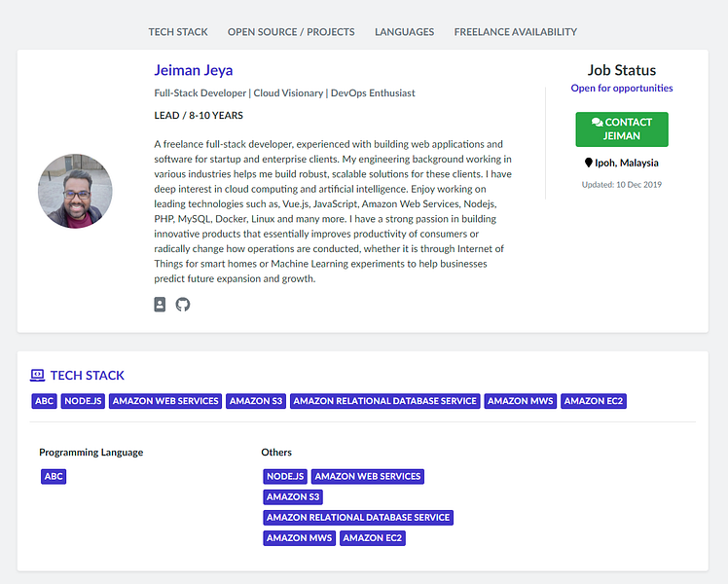Go to the Tech Stack tab
This screenshot has width=728, height=584.
178,32
